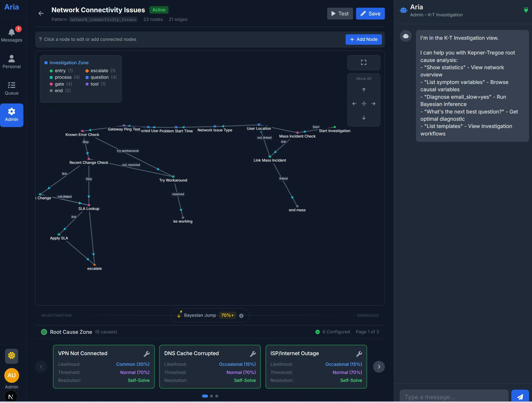The width and height of the screenshot is (532, 403).
Task: Jump to second pagination dot
Action: pyautogui.click(x=211, y=396)
